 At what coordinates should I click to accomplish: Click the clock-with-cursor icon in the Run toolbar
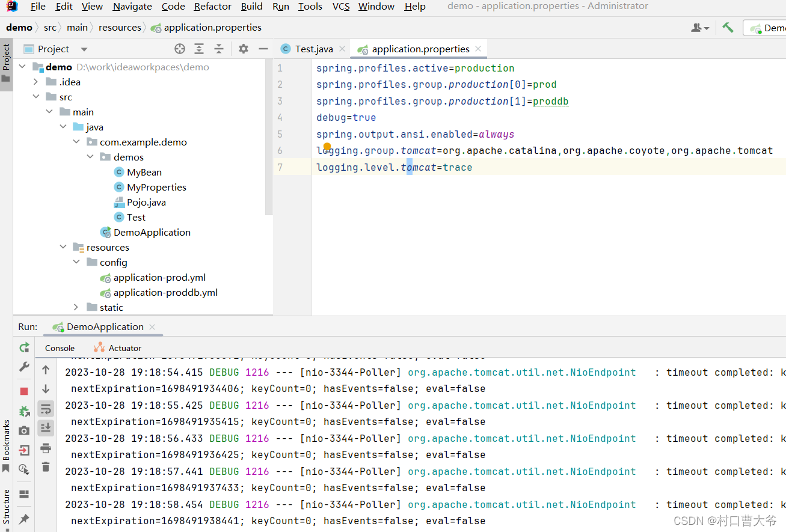pyautogui.click(x=24, y=469)
